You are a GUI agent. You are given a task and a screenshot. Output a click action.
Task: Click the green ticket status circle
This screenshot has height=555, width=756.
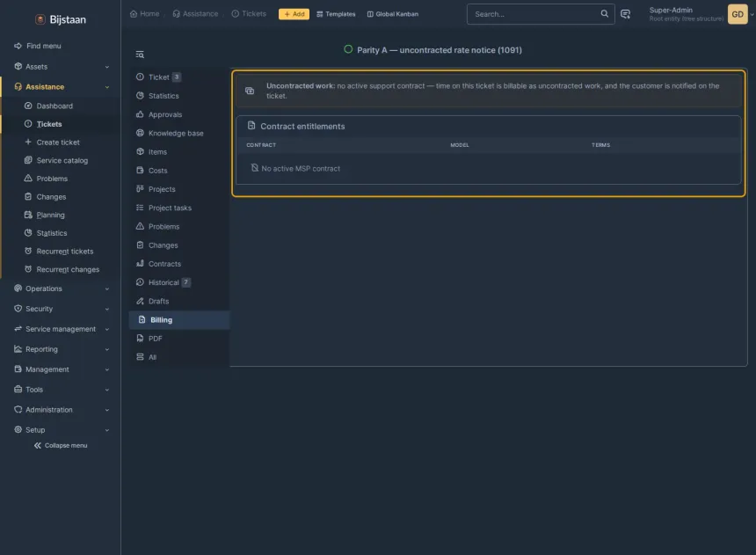[x=348, y=49]
